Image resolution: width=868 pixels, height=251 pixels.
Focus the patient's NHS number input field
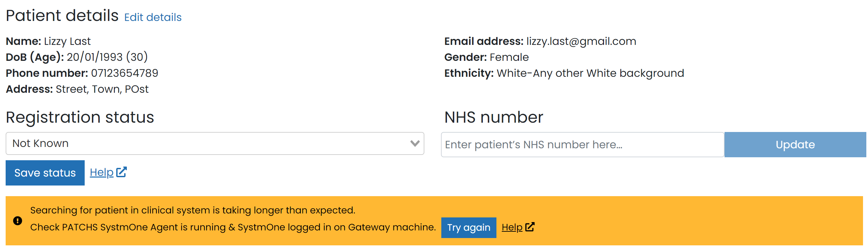point(582,144)
